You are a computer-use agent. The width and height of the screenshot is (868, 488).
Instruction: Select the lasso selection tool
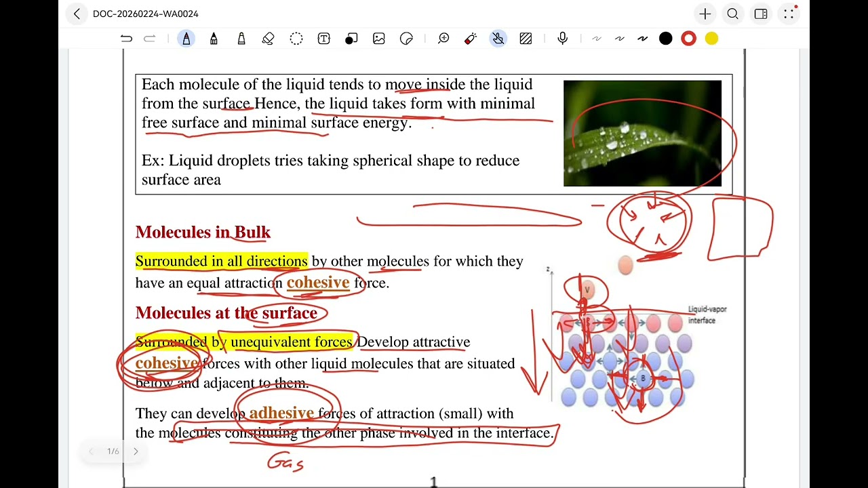[296, 39]
